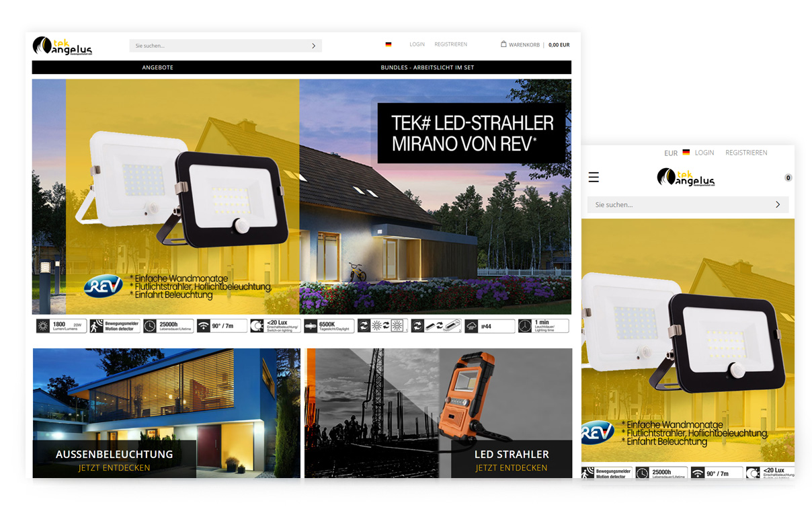The image size is (812, 507).
Task: Click REV logo on mobile banner
Action: point(598,432)
